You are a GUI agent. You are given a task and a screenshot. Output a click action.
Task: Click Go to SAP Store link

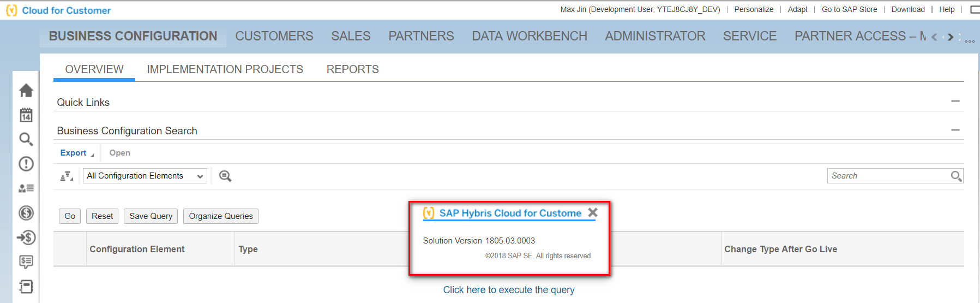(x=850, y=9)
